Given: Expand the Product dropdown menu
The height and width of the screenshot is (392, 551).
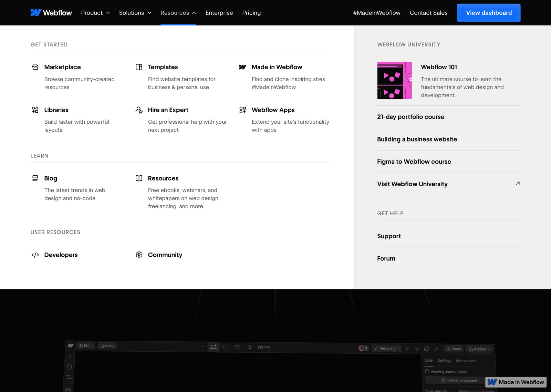Looking at the screenshot, I should [x=95, y=13].
